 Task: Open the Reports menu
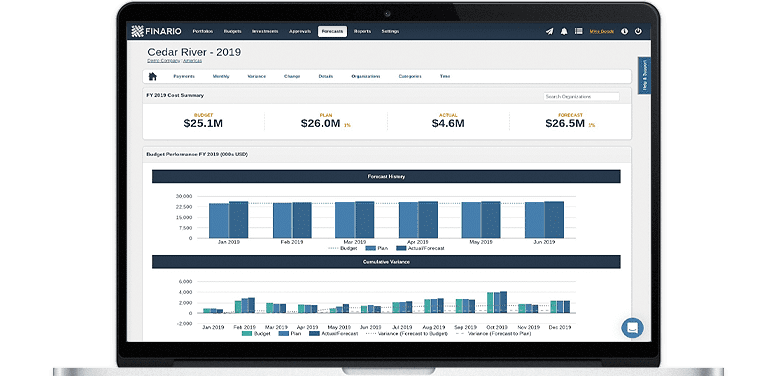pos(362,31)
